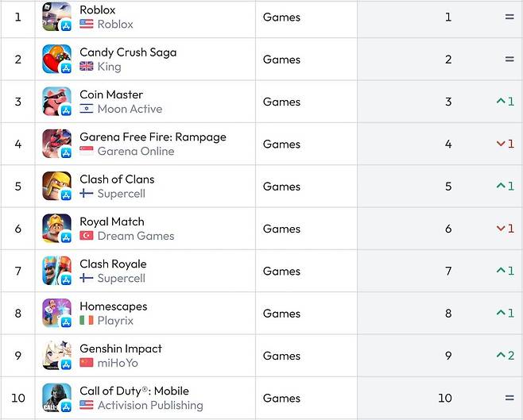Click the up 2 rank change for Genshin Impact
The width and height of the screenshot is (523, 420).
(x=506, y=356)
